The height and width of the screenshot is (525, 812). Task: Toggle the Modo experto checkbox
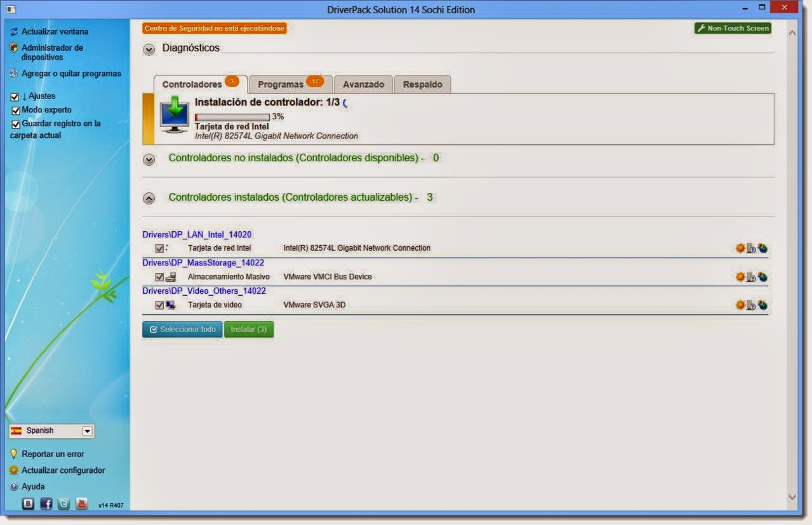tap(17, 110)
